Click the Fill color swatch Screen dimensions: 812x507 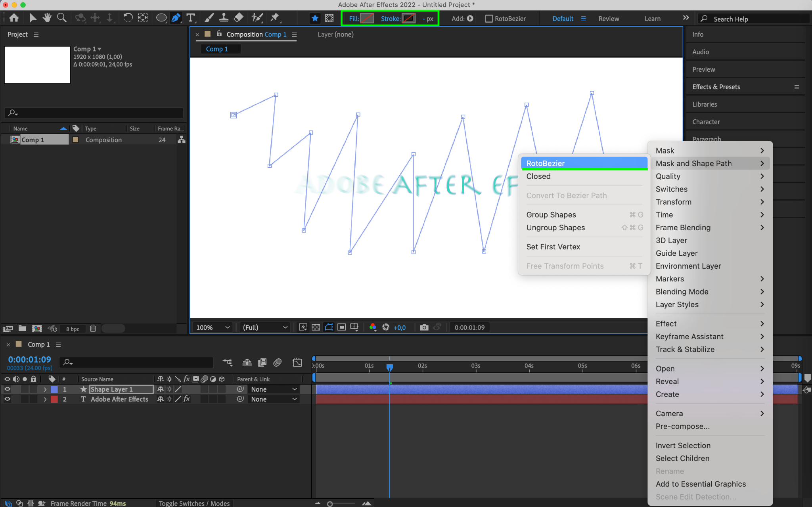pos(367,19)
